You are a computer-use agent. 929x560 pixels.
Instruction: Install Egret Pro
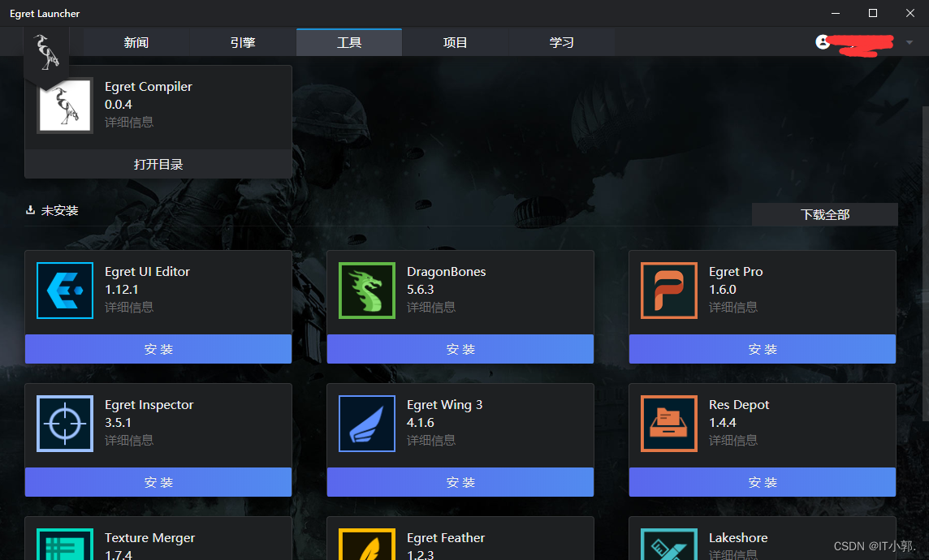[x=763, y=349]
